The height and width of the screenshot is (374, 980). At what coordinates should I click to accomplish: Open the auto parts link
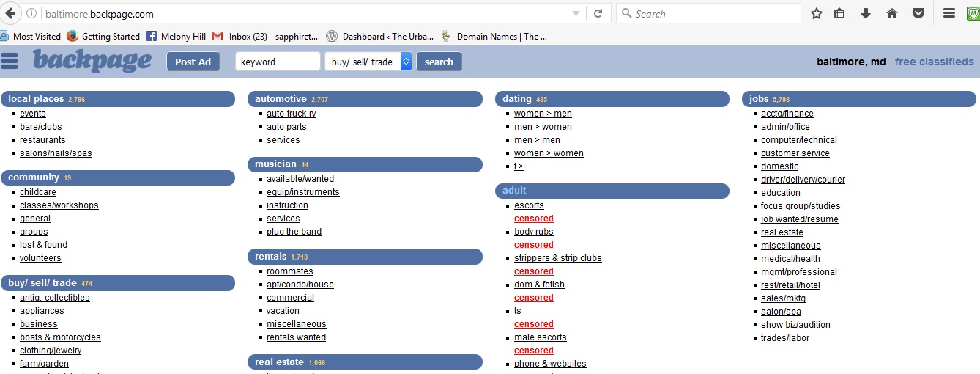click(x=286, y=127)
